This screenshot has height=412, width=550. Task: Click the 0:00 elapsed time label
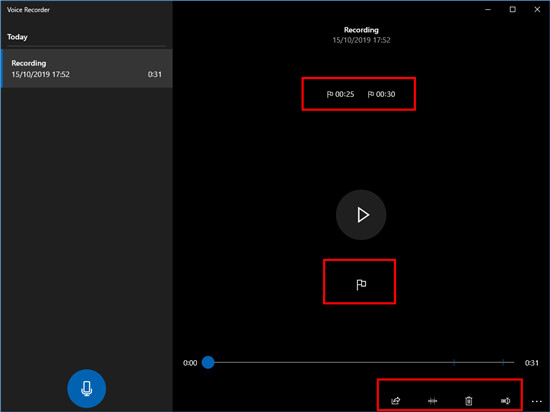190,363
